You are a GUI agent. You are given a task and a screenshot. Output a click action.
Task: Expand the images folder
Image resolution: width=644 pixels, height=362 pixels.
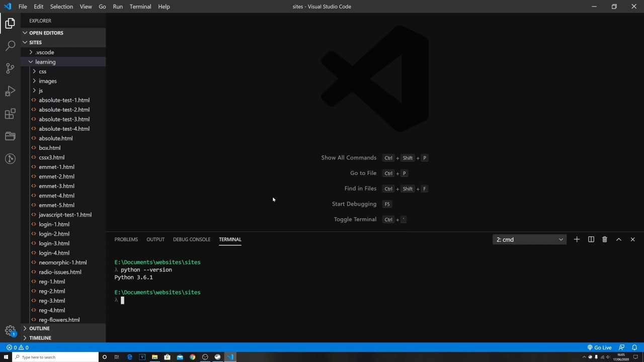click(x=63, y=81)
